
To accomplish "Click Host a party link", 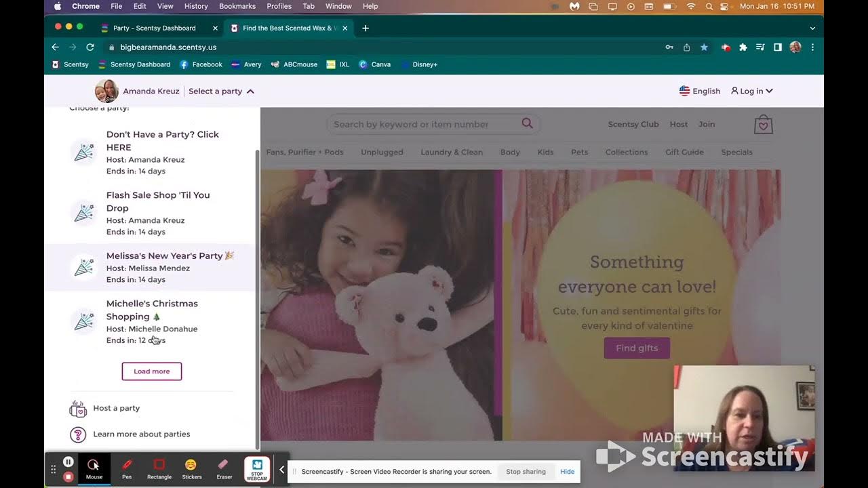I will tap(117, 408).
